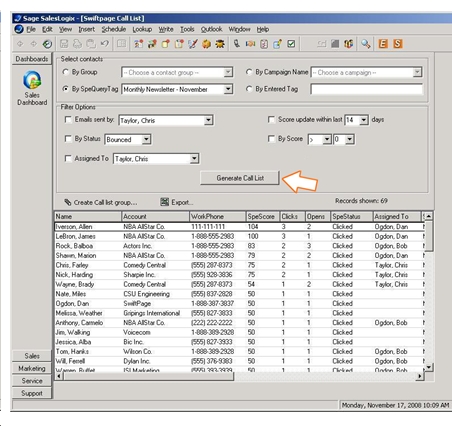Click the SalesLogix logo in the menu bar

click(19, 29)
